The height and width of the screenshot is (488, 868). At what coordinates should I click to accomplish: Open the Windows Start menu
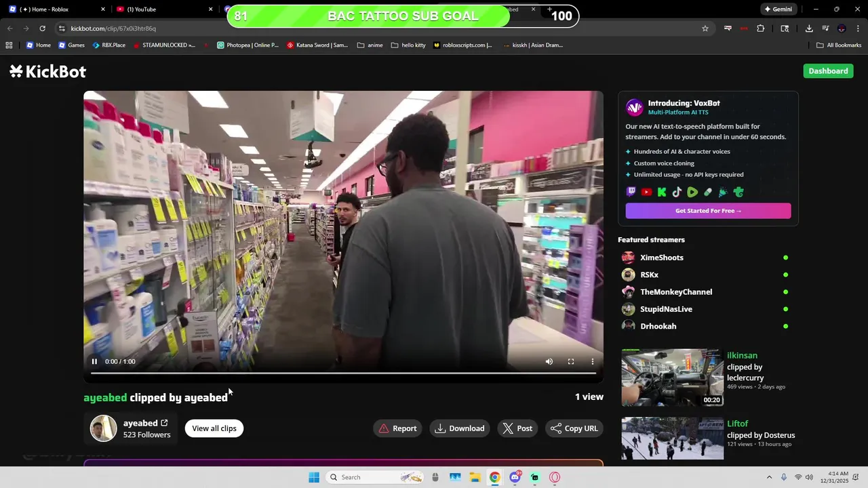(x=314, y=477)
